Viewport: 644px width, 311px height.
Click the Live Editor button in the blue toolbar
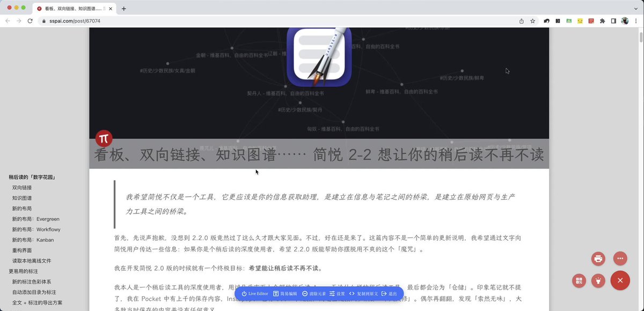click(x=254, y=294)
